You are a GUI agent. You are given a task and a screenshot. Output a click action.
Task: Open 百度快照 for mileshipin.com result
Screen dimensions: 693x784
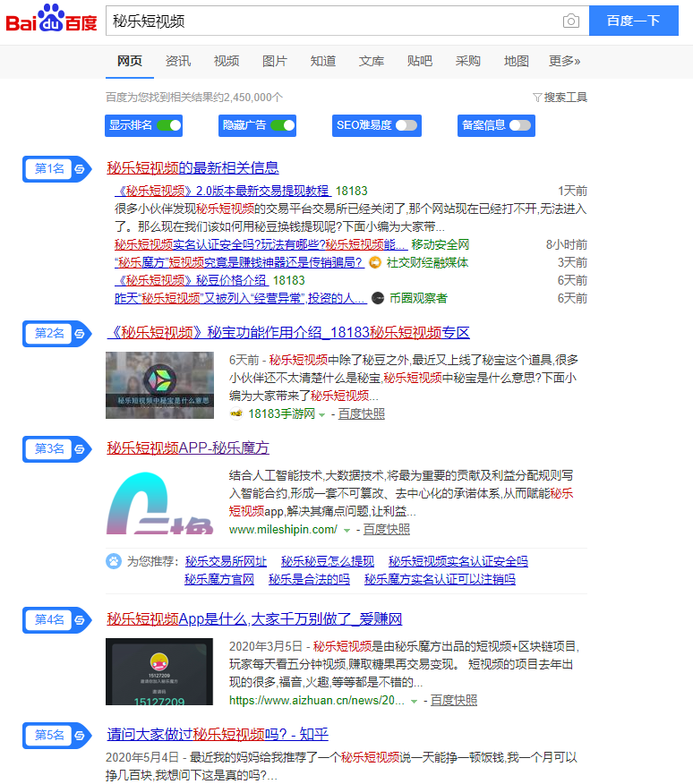(386, 530)
